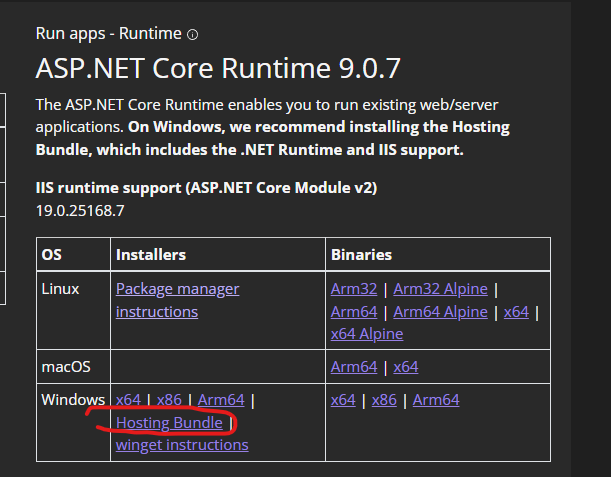611x477 pixels.
Task: Click the Installers column header
Action: (x=151, y=255)
